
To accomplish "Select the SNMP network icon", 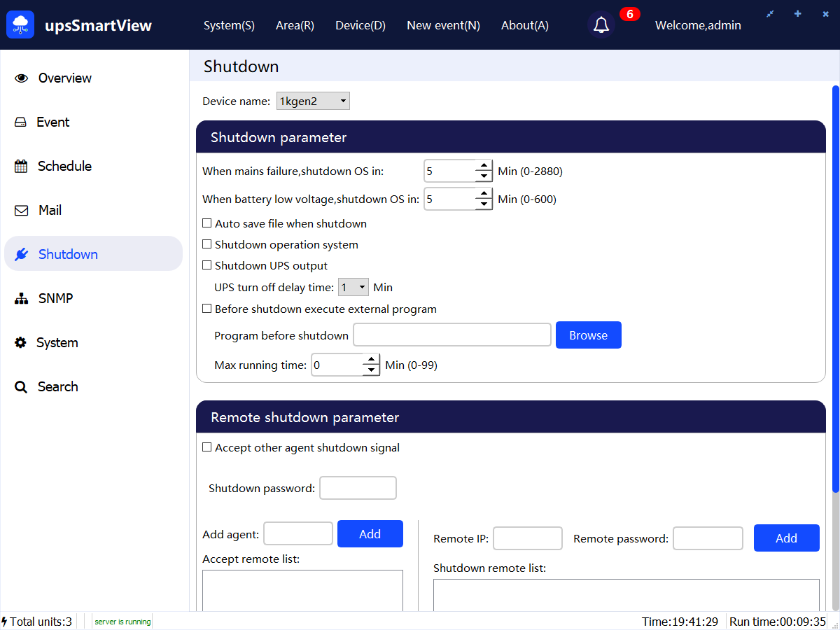I will pos(22,299).
